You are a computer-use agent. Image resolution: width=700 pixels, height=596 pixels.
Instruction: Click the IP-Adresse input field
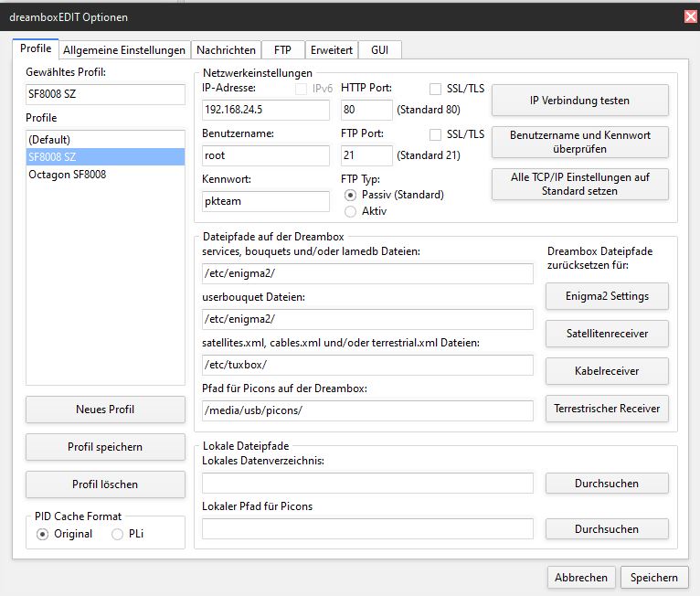[x=265, y=111]
